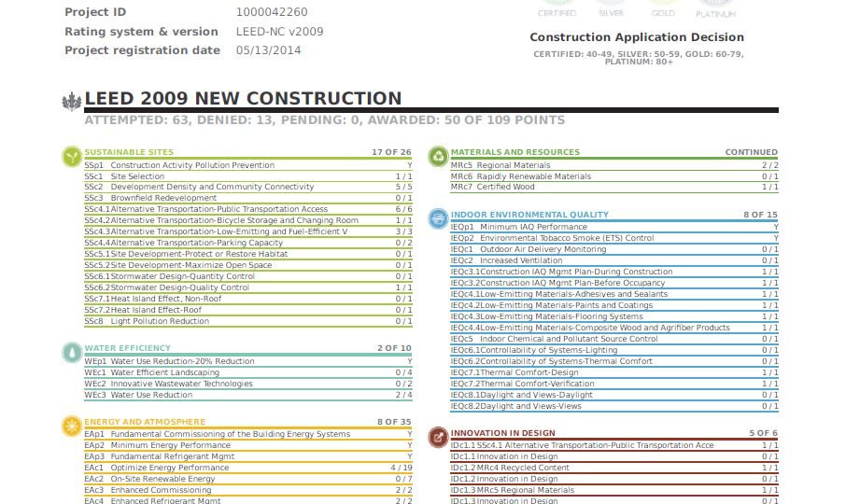Click the CERTIFIED level badge
The image size is (846, 504).
[557, 8]
